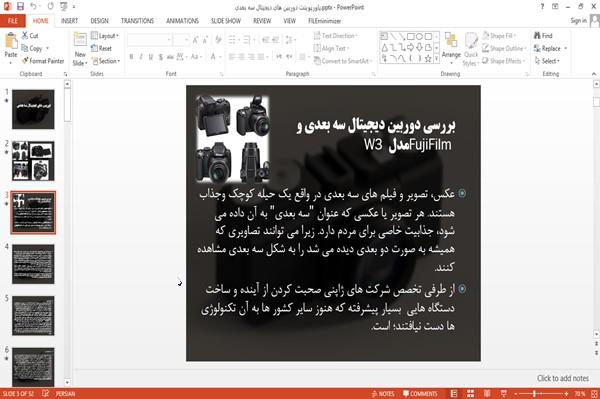Click the COMMENTS button in status bar
The height and width of the screenshot is (399, 600).
pos(420,394)
